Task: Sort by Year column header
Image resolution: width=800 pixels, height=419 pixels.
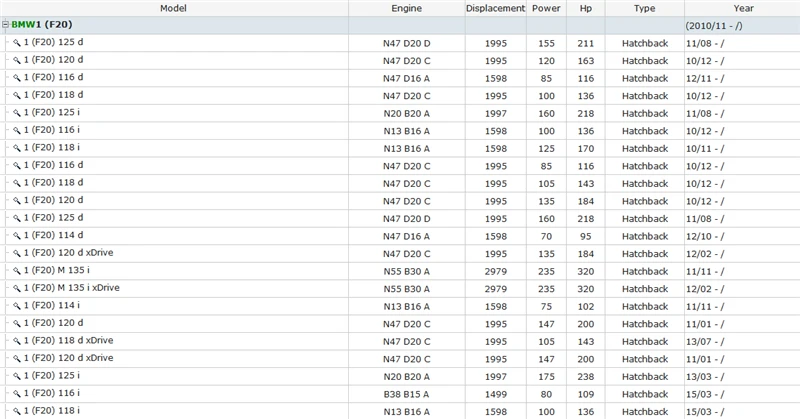Action: click(x=743, y=8)
